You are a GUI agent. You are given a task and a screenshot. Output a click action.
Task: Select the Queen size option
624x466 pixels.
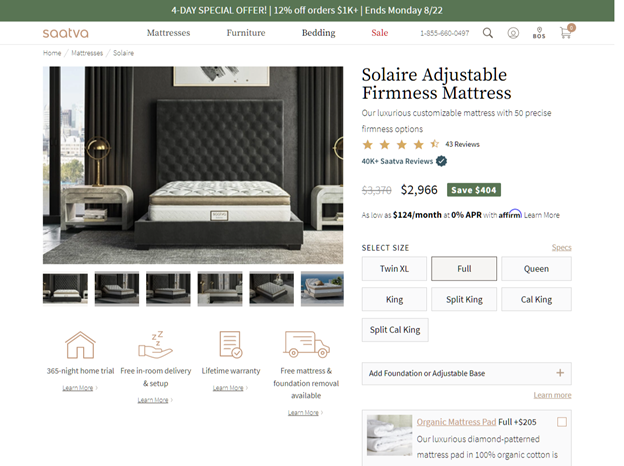536,269
